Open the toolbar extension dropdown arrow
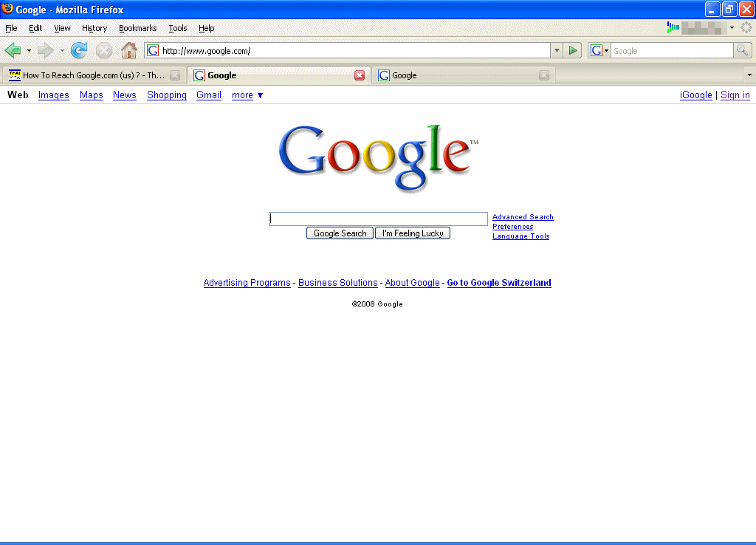 pos(732,28)
